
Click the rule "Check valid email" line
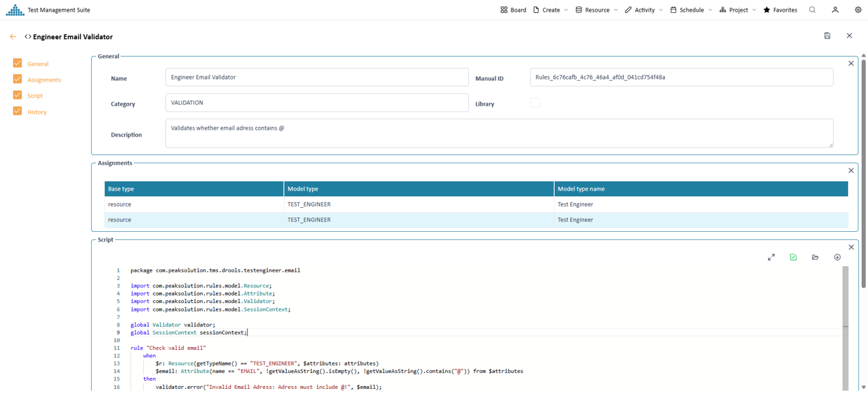click(x=168, y=348)
